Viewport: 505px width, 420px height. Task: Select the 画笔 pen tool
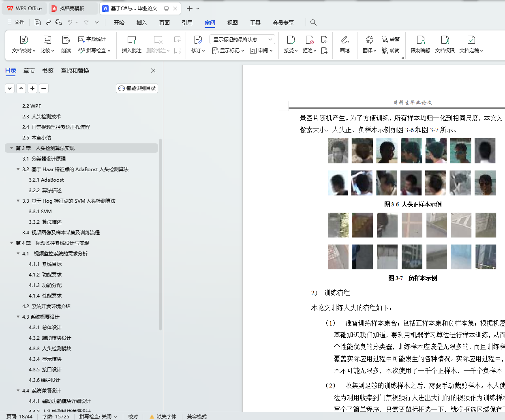[x=345, y=44]
